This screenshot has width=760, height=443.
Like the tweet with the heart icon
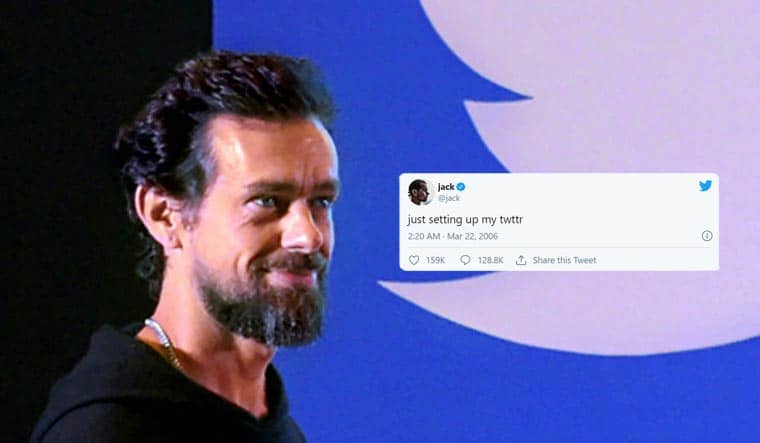pos(414,260)
